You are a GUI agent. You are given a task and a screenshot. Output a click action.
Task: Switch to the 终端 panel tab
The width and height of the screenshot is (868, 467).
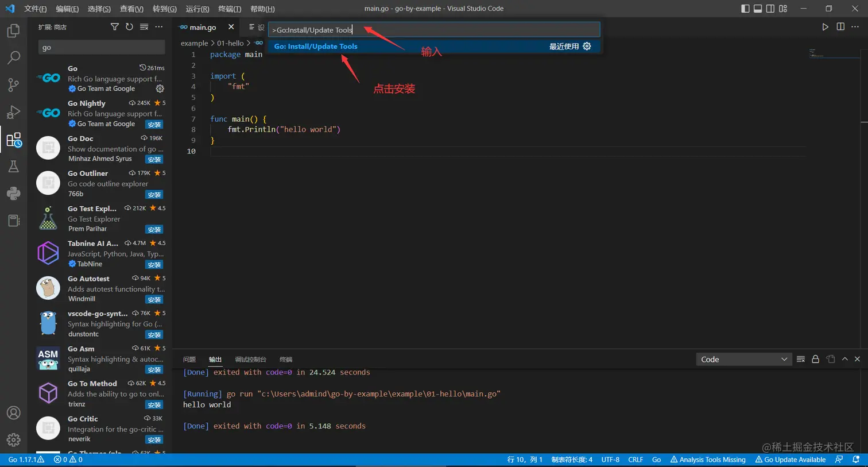[286, 360]
